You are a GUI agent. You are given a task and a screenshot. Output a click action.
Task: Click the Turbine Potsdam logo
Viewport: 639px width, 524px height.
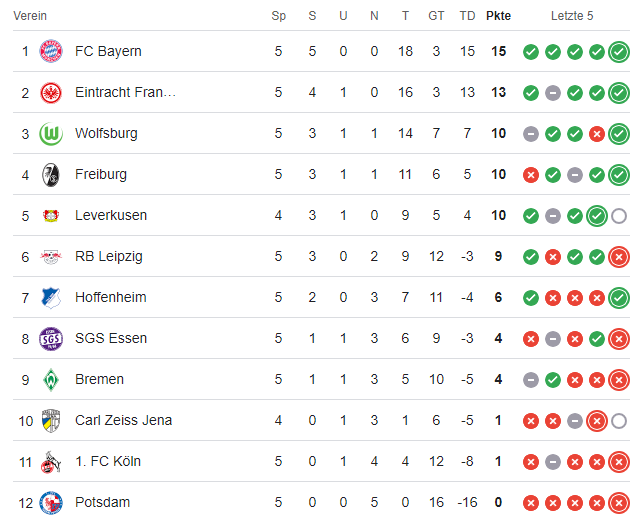51,502
